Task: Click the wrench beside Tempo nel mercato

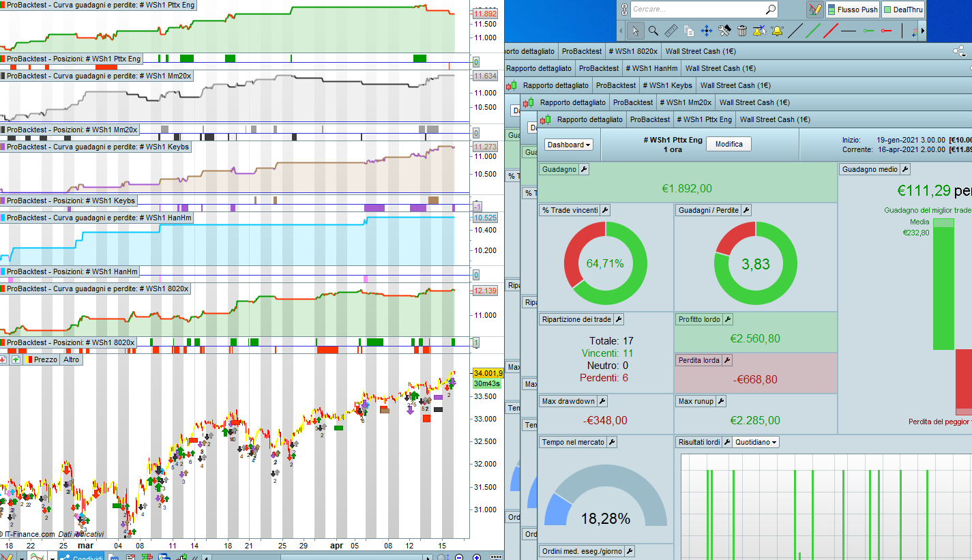Action: point(611,442)
